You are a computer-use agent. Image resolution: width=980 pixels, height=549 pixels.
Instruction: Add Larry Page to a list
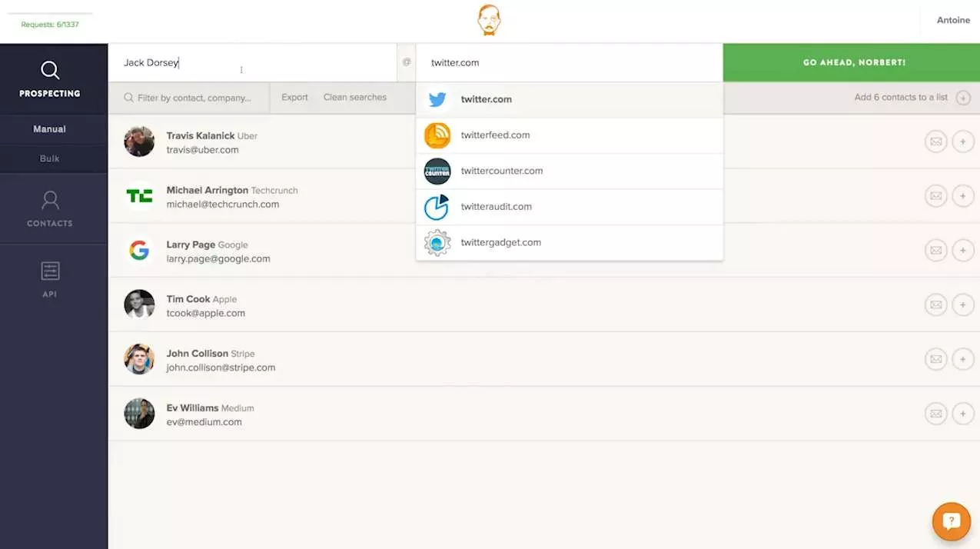pos(963,251)
